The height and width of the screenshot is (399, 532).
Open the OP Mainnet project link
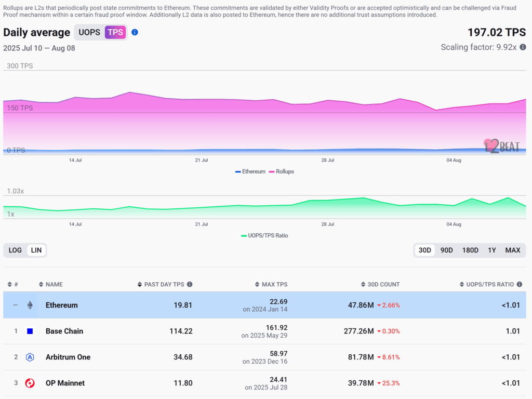click(65, 383)
